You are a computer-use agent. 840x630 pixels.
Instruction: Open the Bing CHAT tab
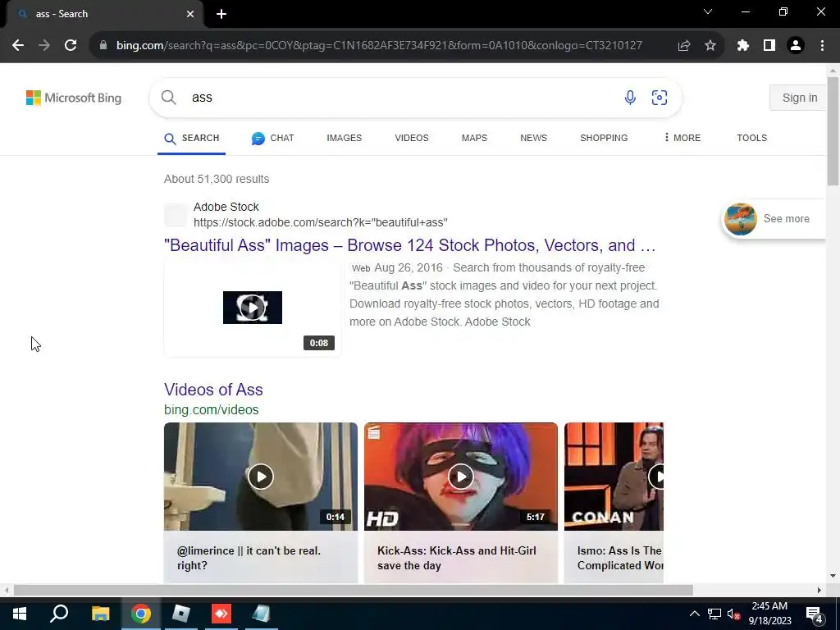272,138
